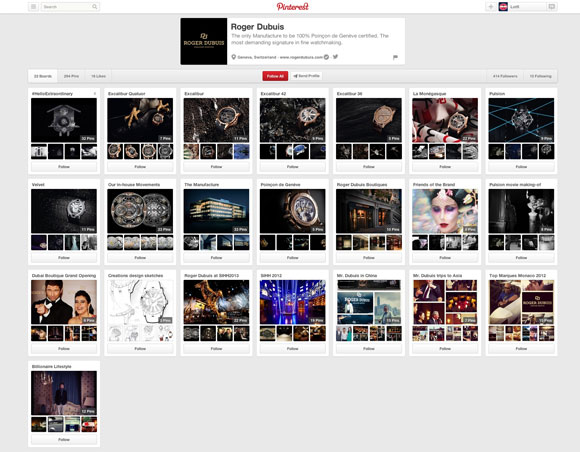Follow the Dubai Boutique Grand Opening board
Viewport: 580px width, 452px height.
(64, 349)
